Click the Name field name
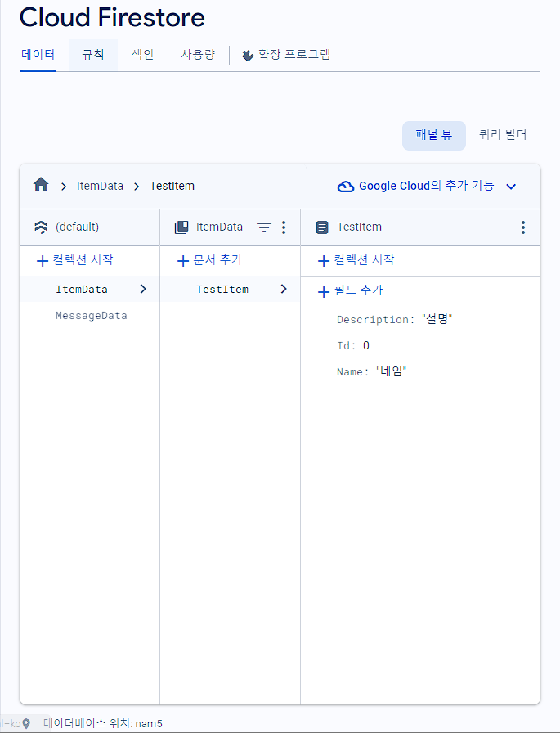This screenshot has height=733, width=560. 352,372
